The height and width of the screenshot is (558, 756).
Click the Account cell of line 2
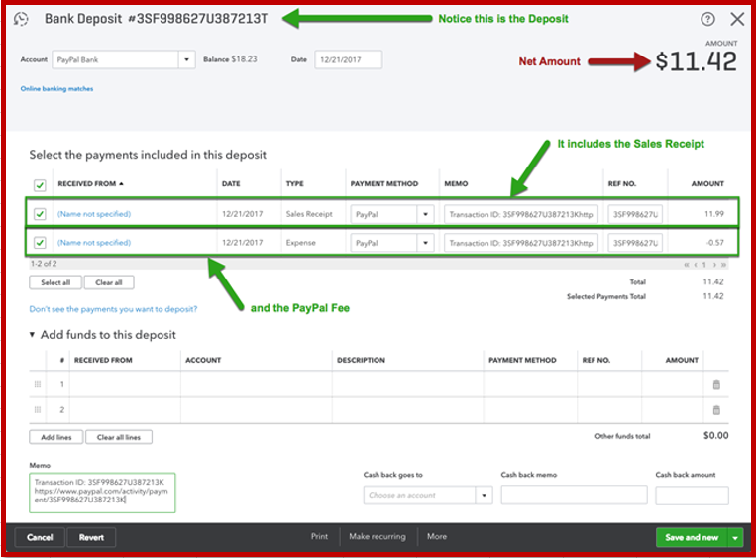(256, 410)
